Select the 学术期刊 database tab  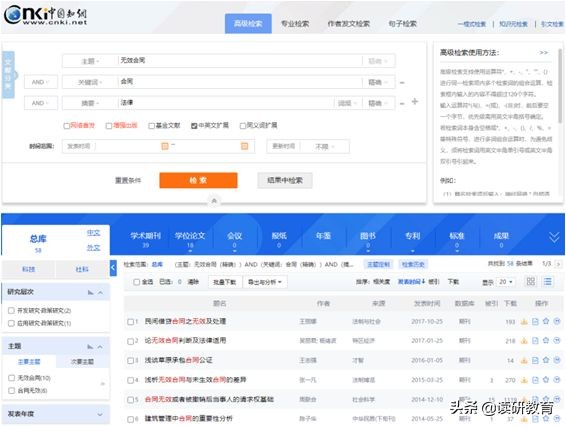(145, 239)
